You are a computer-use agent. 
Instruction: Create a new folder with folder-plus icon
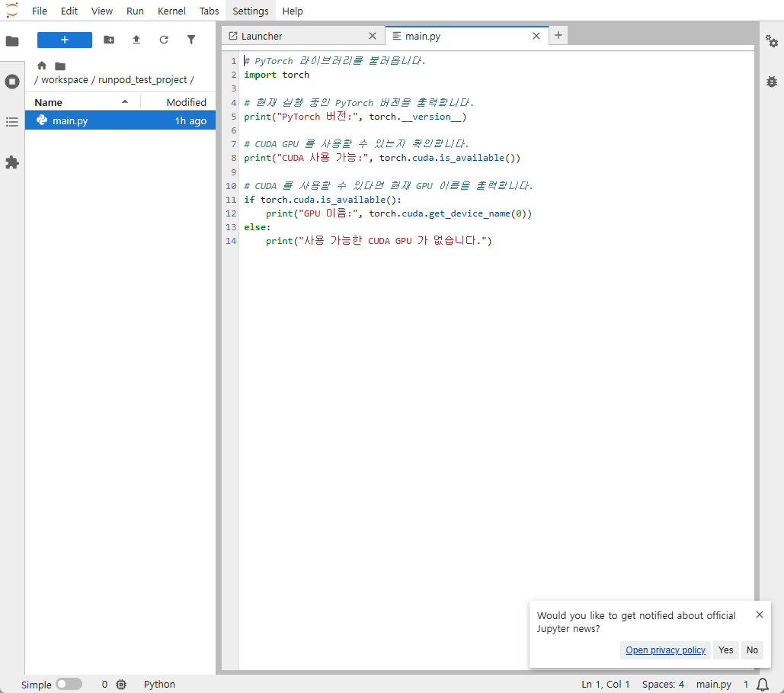click(x=108, y=40)
